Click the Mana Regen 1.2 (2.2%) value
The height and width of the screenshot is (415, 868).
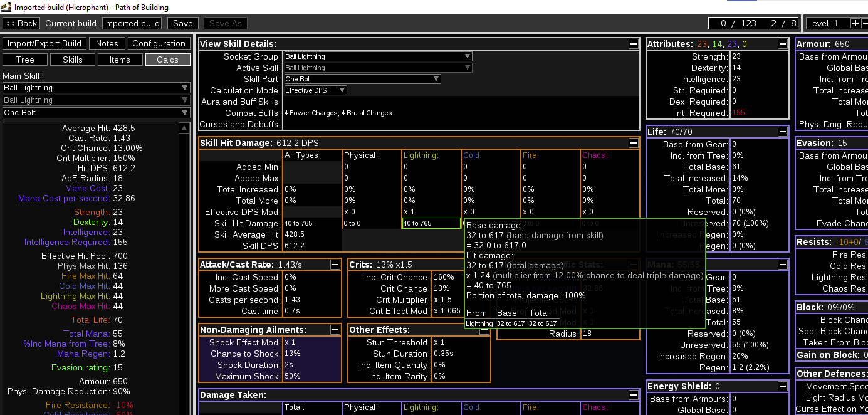750,367
